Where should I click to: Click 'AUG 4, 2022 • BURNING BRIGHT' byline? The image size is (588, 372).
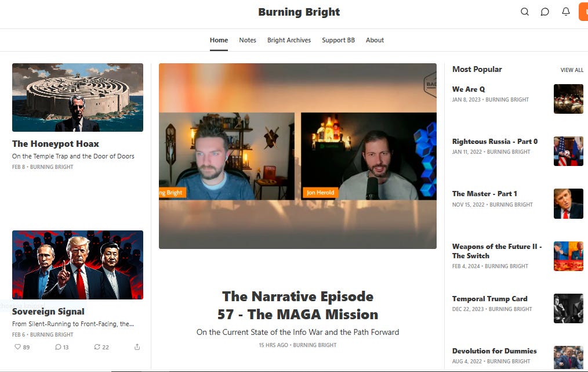[x=491, y=361]
